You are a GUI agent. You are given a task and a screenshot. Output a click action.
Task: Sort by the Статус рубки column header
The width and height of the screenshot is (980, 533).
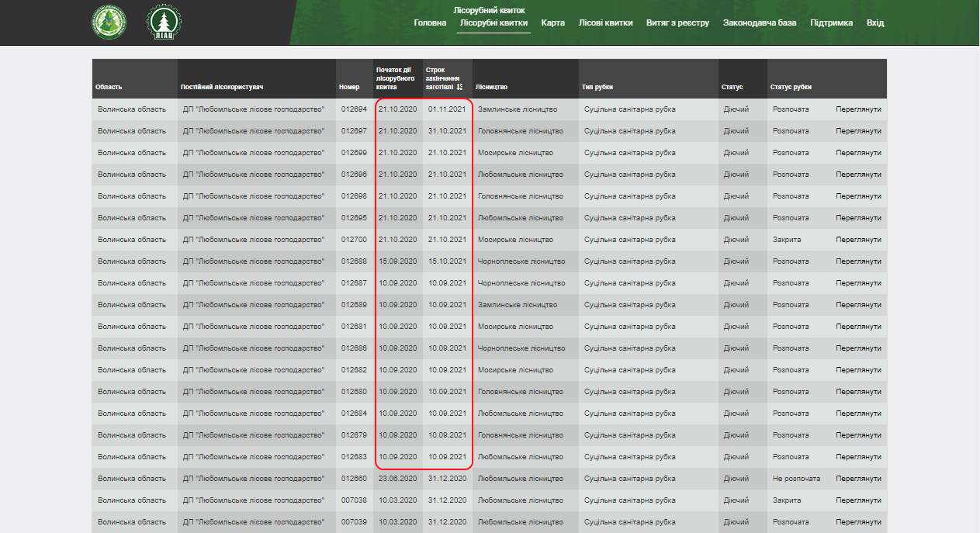791,87
